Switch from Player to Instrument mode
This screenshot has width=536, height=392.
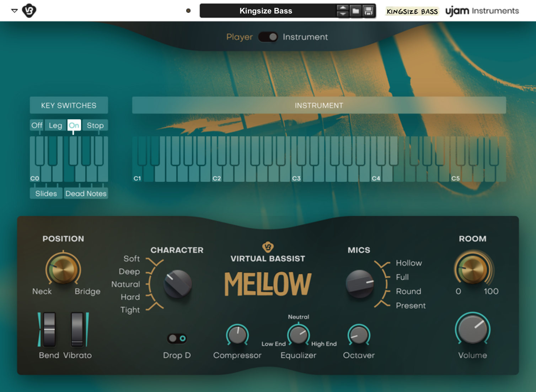[268, 37]
